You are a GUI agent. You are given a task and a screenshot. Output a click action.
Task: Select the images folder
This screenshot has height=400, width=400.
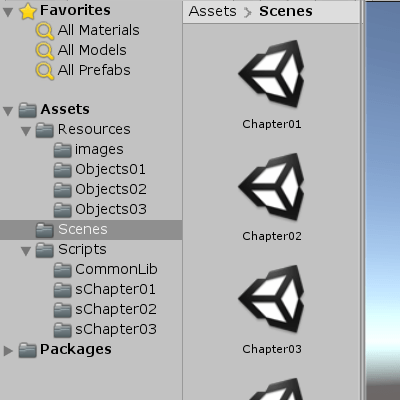coord(89,150)
